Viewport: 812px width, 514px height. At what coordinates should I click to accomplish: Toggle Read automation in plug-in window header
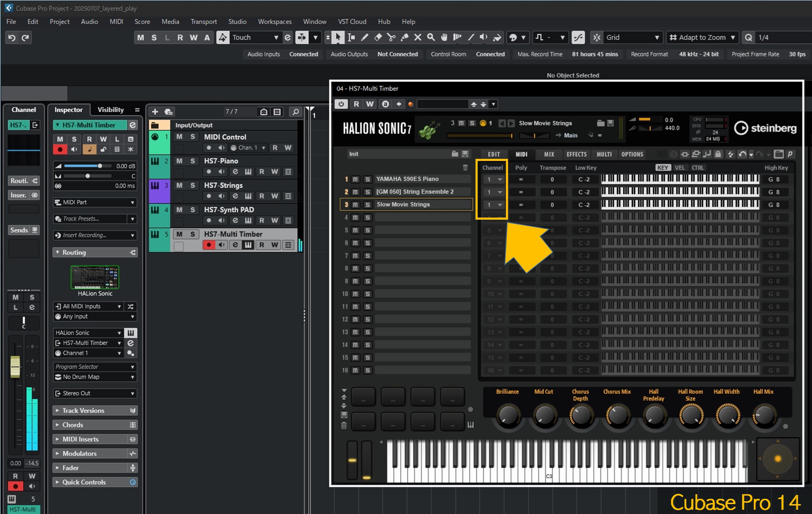click(356, 104)
